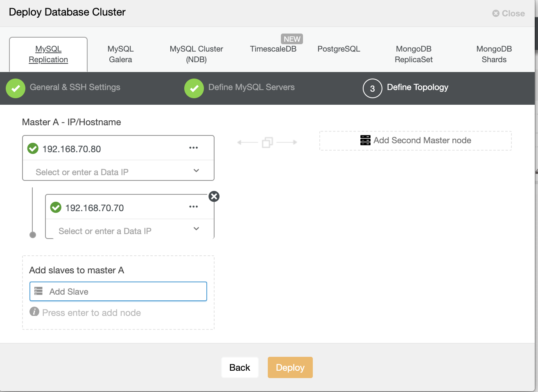Click the Master A - IP/Hostname label
538x392 pixels.
coord(72,122)
